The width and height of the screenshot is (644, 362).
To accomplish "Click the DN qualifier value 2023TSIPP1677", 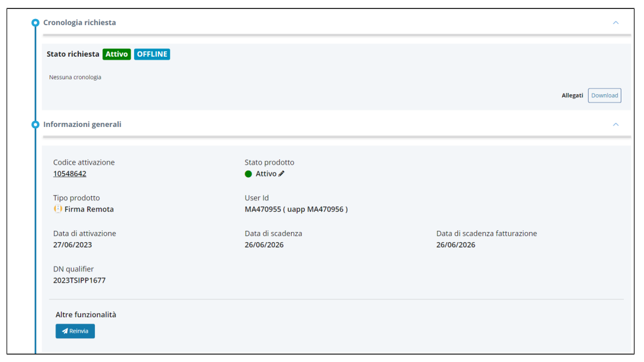I will pos(79,280).
